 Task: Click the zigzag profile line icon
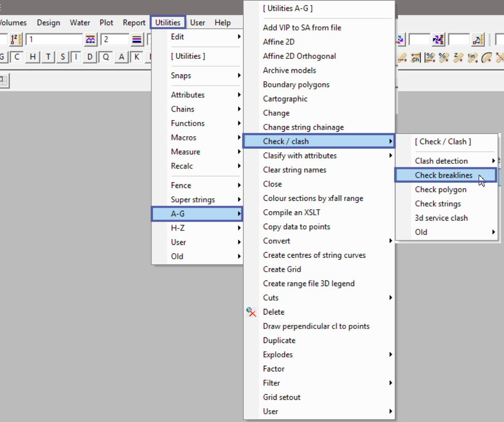(90, 39)
